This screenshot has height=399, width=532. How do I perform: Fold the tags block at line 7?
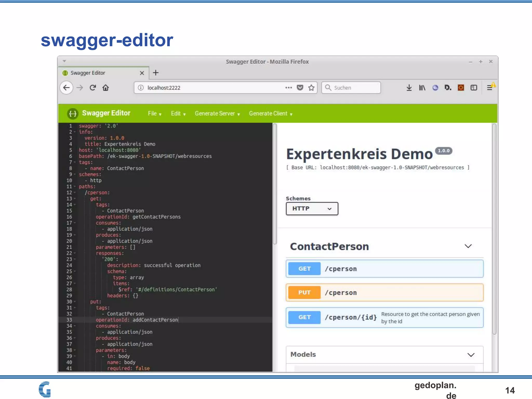[x=75, y=162]
